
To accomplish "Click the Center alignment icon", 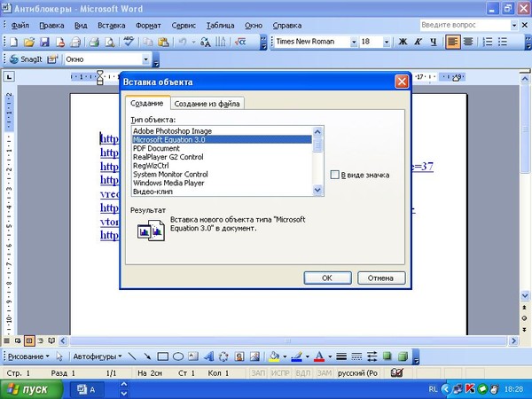I will tap(468, 42).
